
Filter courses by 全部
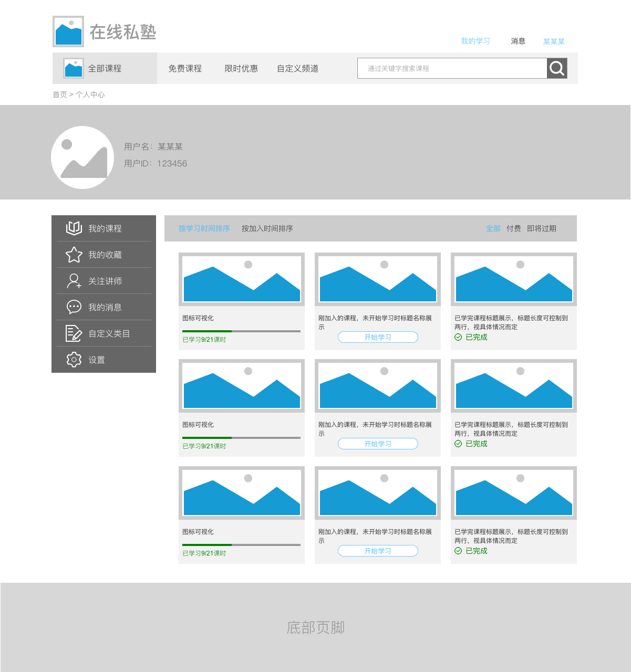point(493,228)
